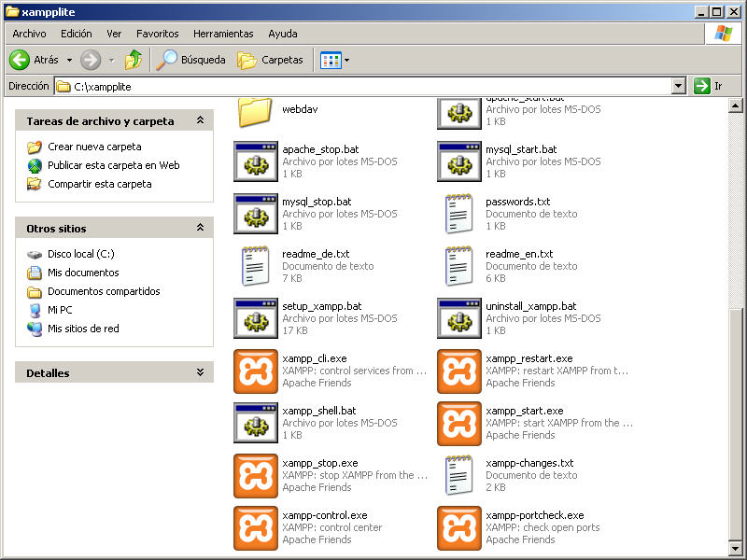Select the setup_xampp.bat batch file icon
This screenshot has height=560, width=747.
[x=256, y=319]
